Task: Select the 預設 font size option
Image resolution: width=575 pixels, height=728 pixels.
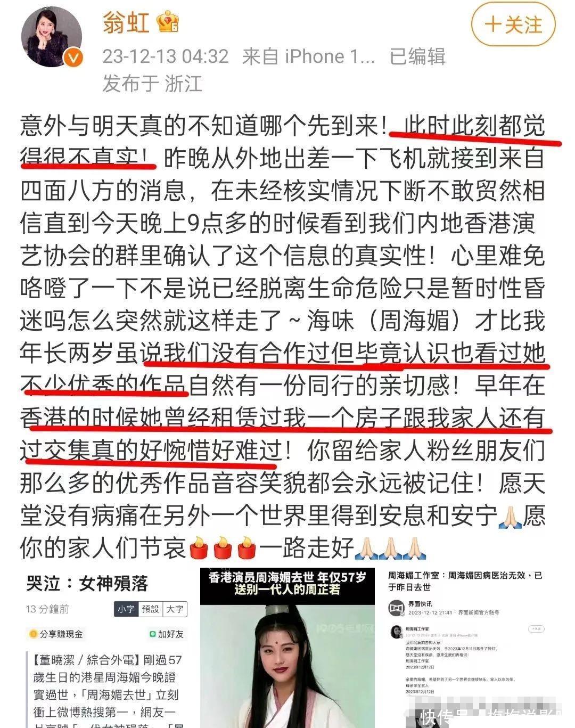Action: [x=151, y=609]
